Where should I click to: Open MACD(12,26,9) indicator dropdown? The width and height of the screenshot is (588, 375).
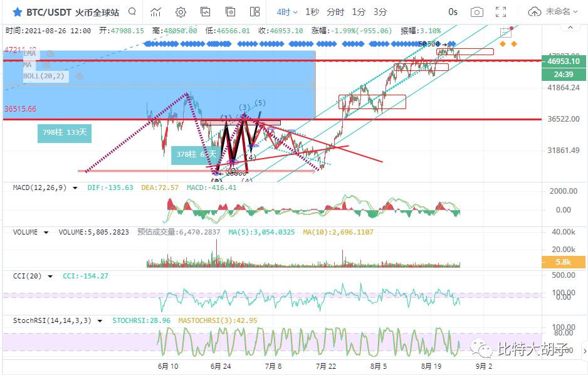pos(75,187)
